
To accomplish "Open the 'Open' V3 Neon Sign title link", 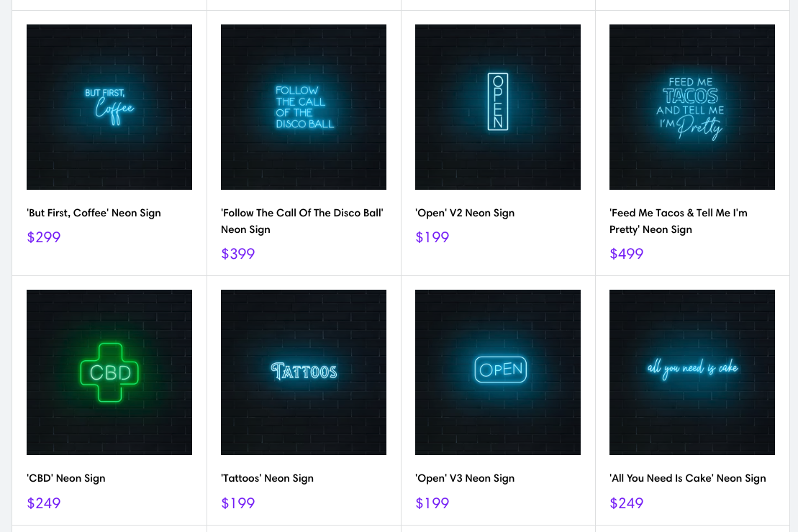I will pyautogui.click(x=465, y=478).
